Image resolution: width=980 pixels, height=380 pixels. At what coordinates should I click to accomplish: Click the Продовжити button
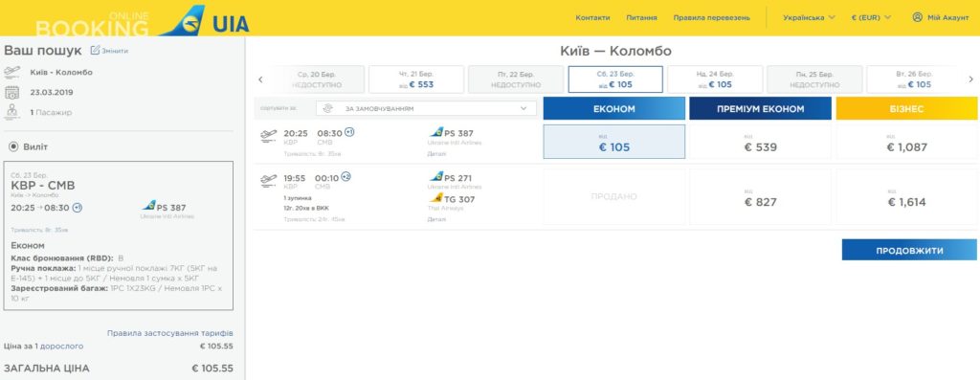pyautogui.click(x=909, y=250)
